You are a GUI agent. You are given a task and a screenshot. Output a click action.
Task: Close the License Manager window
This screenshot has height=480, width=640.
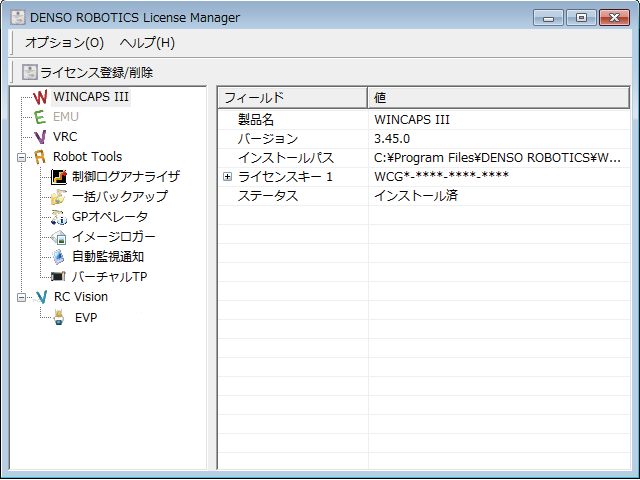pyautogui.click(x=614, y=18)
